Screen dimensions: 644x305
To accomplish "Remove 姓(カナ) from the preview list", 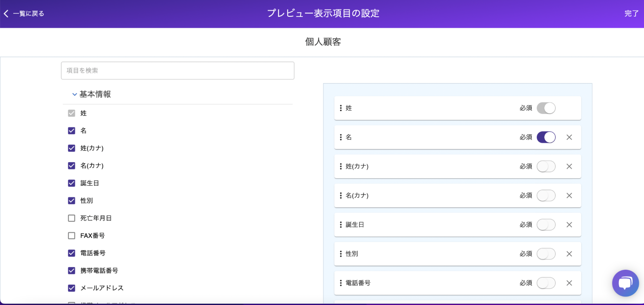I will (x=569, y=166).
